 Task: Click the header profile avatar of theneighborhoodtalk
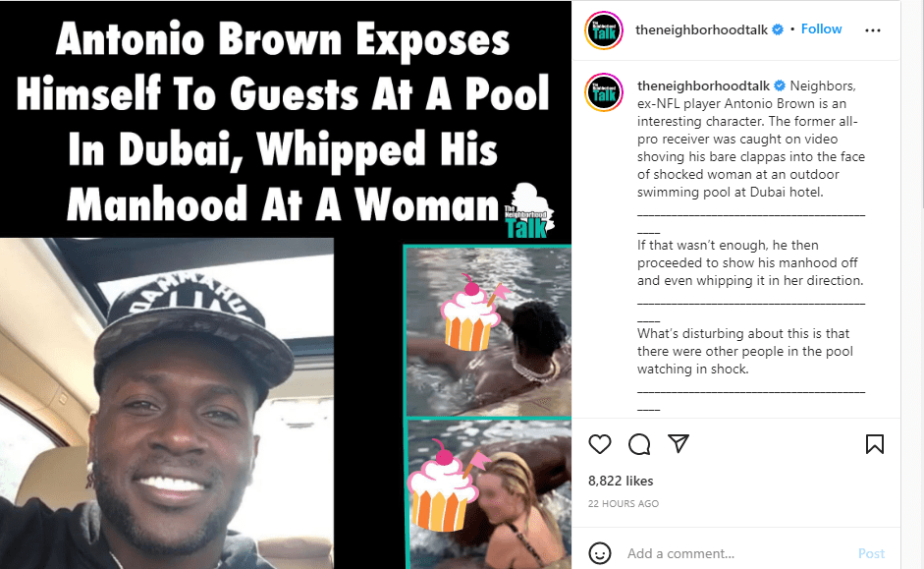(x=604, y=30)
